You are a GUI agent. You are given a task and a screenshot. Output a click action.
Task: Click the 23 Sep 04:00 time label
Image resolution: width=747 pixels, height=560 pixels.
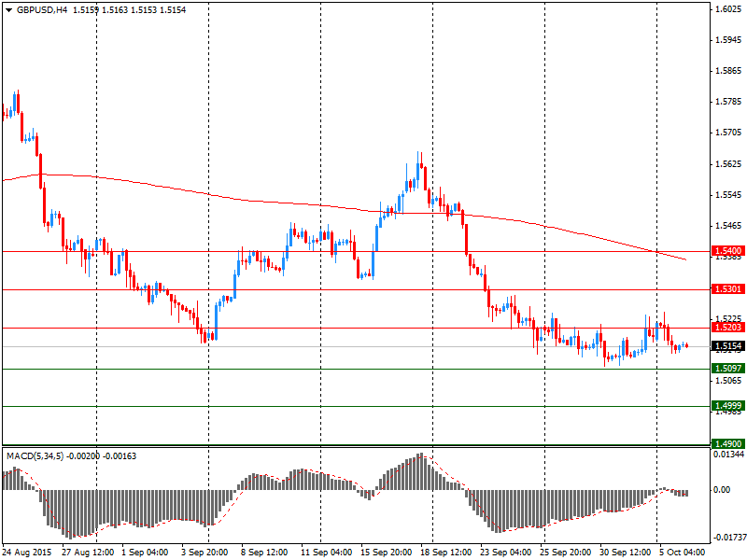pyautogui.click(x=505, y=553)
